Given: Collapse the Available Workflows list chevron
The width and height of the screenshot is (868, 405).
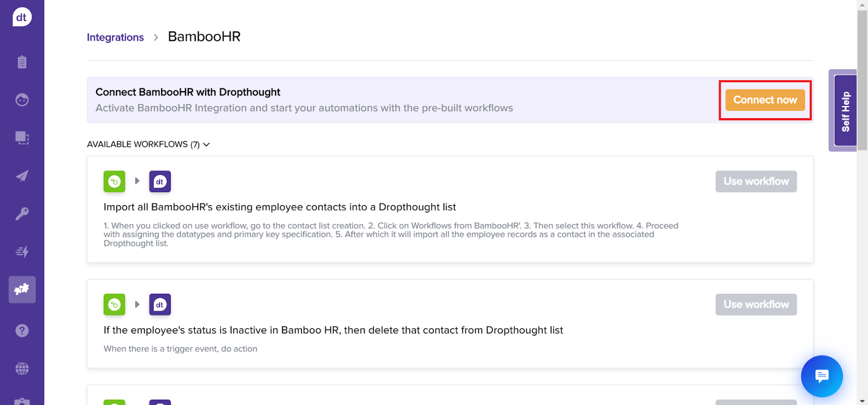Looking at the screenshot, I should (x=206, y=144).
